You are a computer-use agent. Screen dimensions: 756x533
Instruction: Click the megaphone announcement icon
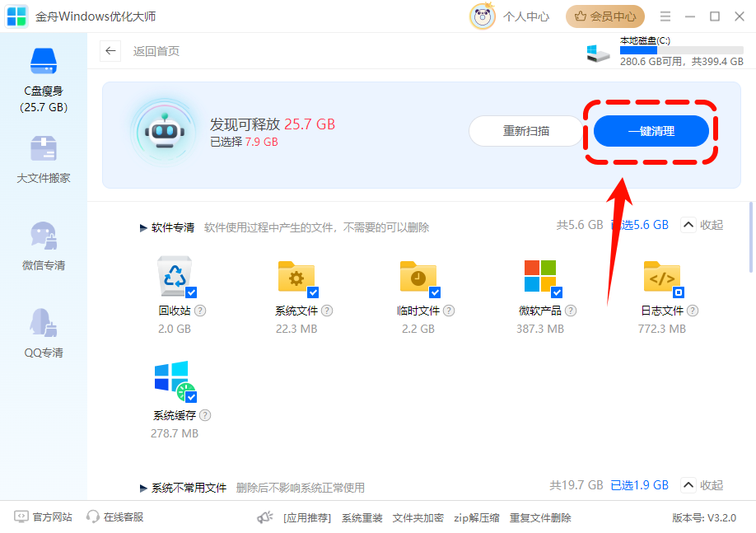point(264,517)
